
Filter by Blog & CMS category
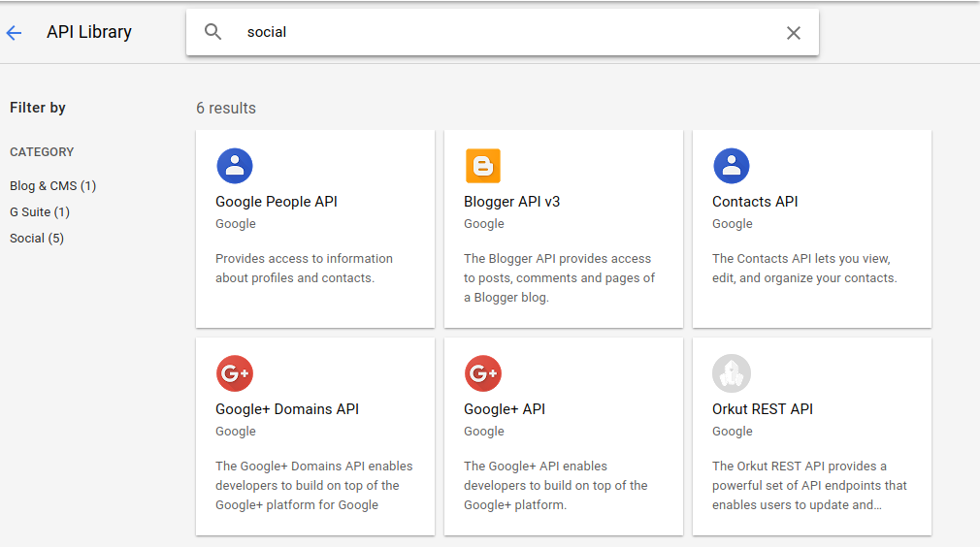[53, 186]
